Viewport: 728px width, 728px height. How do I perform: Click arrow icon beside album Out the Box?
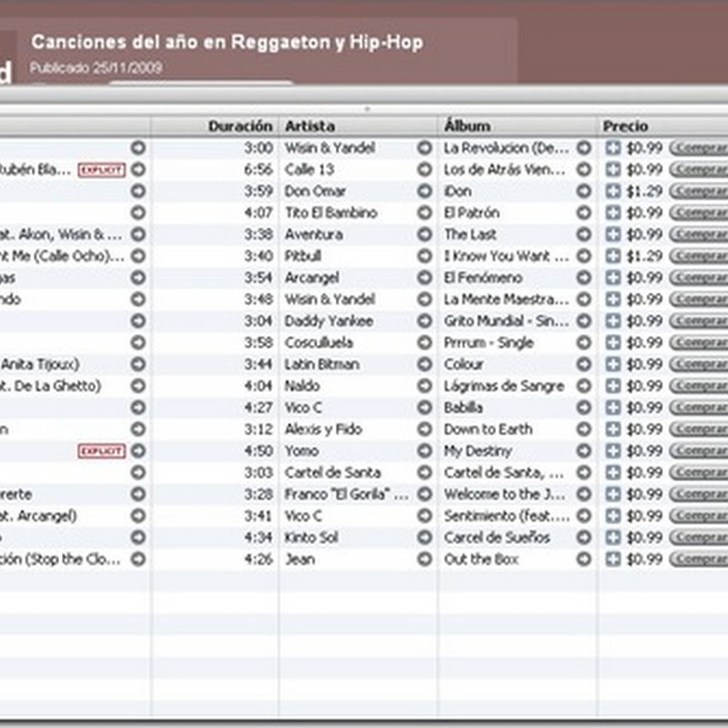[x=583, y=560]
